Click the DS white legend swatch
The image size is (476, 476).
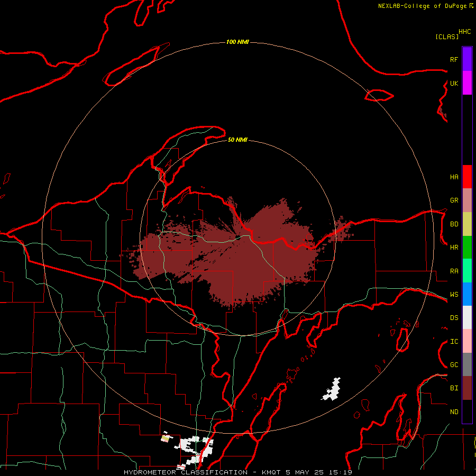[467, 317]
